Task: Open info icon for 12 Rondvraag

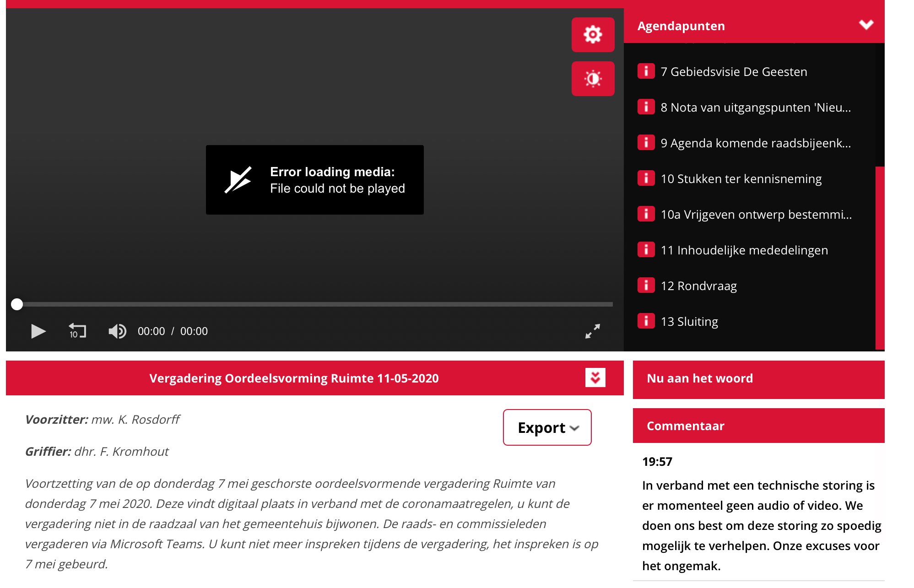Action: point(646,285)
